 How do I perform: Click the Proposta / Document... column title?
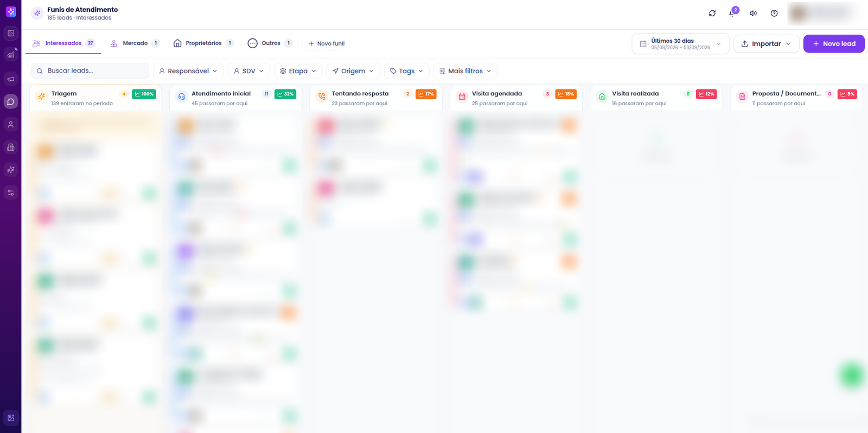[786, 94]
